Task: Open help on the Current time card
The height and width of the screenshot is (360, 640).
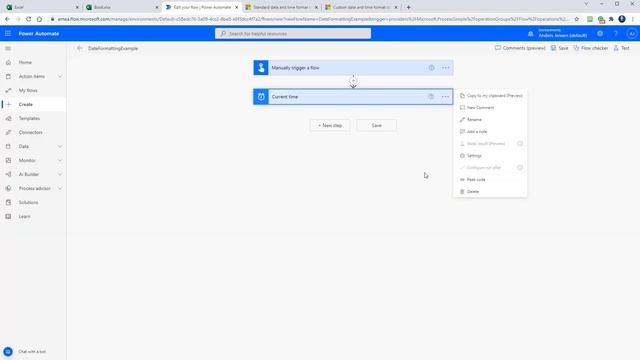Action: (431, 97)
